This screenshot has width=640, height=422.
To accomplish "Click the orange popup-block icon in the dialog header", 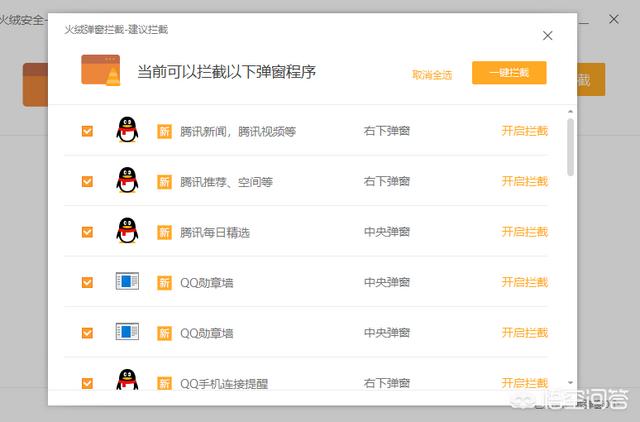I will pyautogui.click(x=101, y=73).
